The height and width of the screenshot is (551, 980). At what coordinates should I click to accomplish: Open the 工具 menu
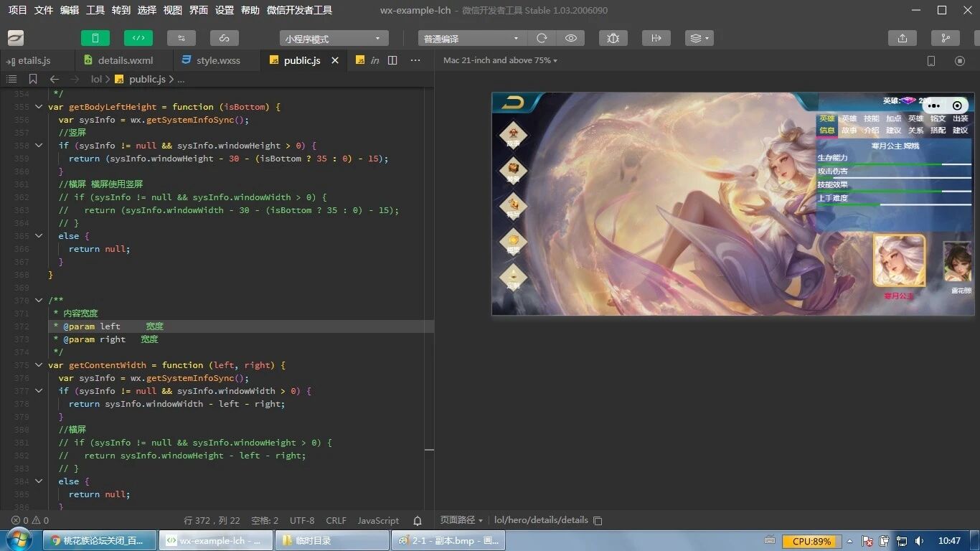[95, 10]
